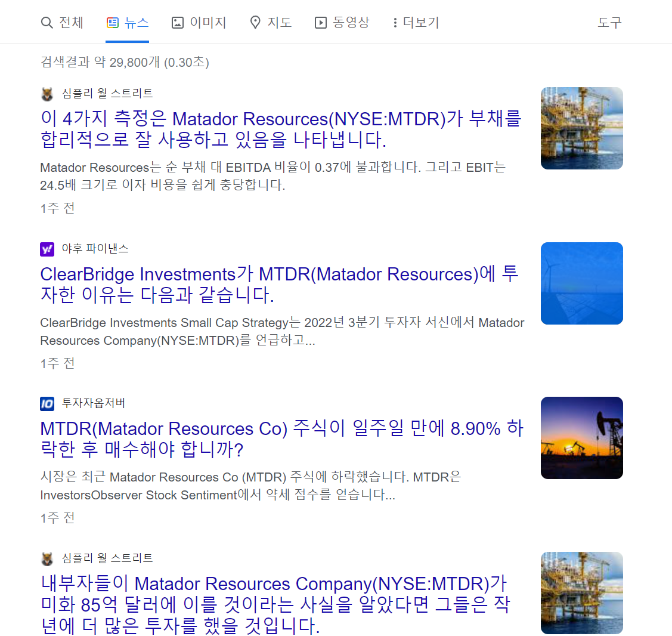Open blue wind turbine thumbnail

tap(581, 283)
